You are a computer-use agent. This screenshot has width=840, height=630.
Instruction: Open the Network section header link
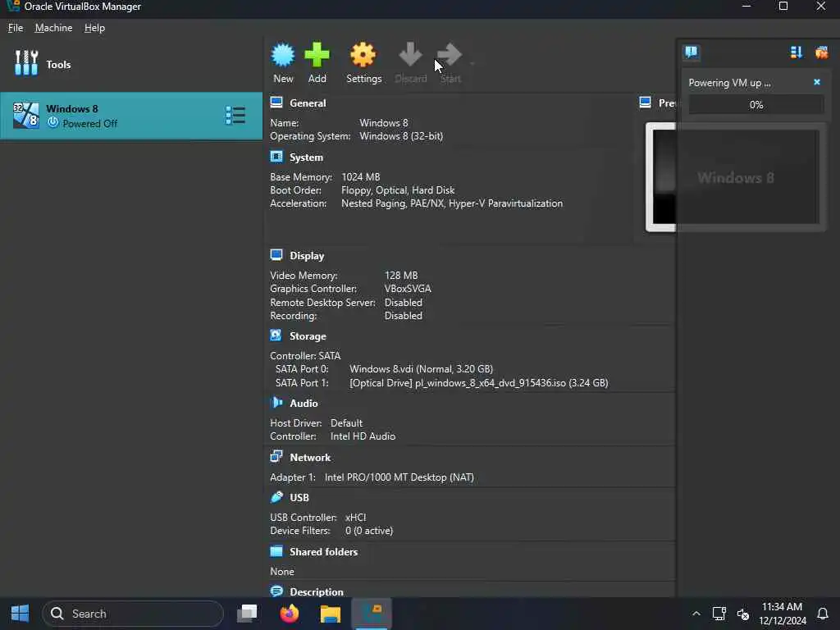(x=310, y=458)
